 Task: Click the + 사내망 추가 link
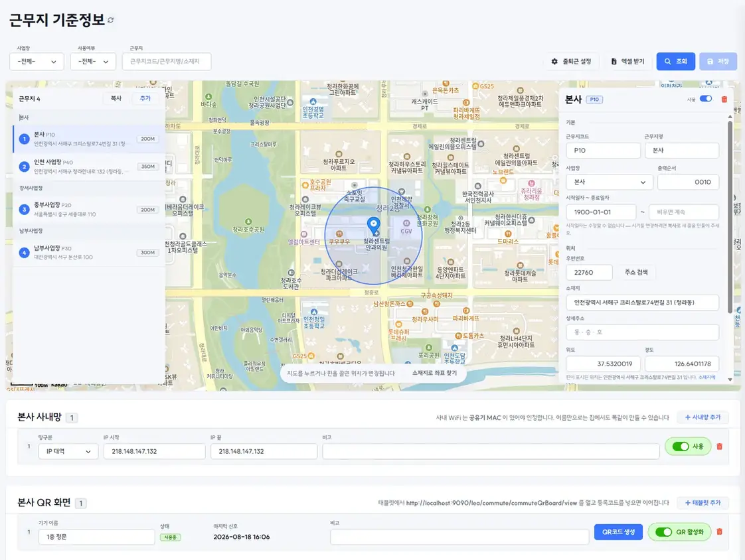703,417
